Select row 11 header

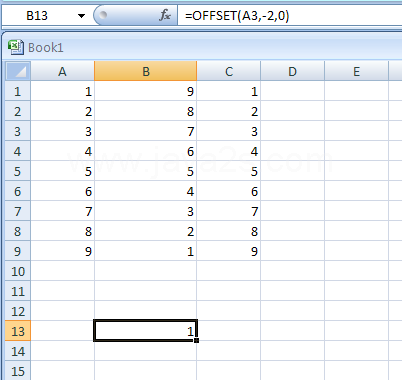click(x=18, y=291)
